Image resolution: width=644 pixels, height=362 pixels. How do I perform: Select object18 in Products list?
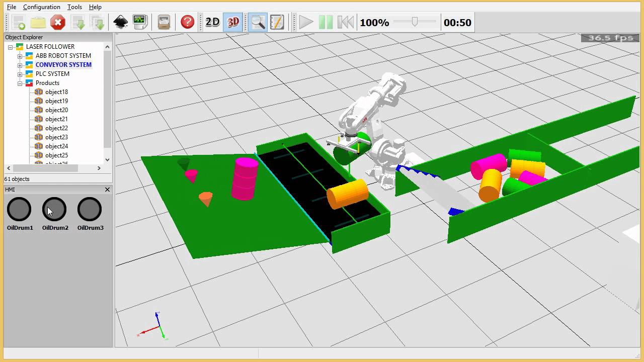pyautogui.click(x=56, y=92)
